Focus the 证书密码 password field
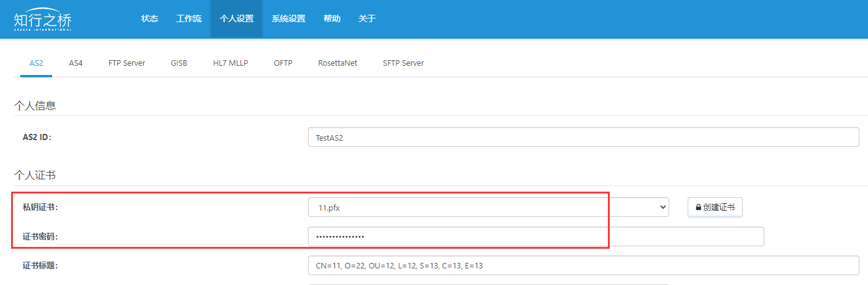Viewport: 868px width, 285px height. tap(536, 236)
